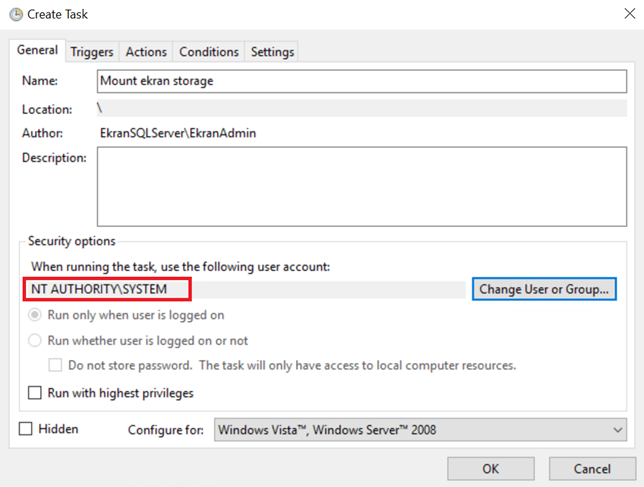This screenshot has width=644, height=487.
Task: Close the Create Task dialog
Action: tap(629, 14)
